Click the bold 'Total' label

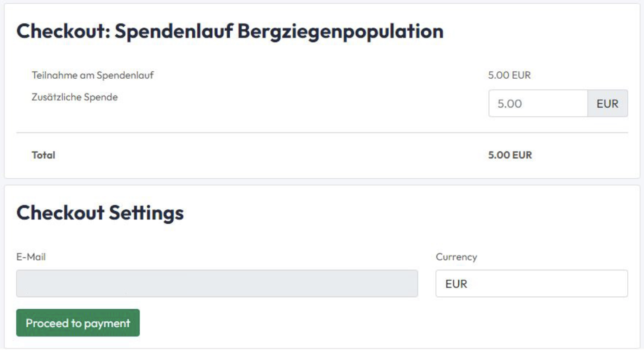43,155
